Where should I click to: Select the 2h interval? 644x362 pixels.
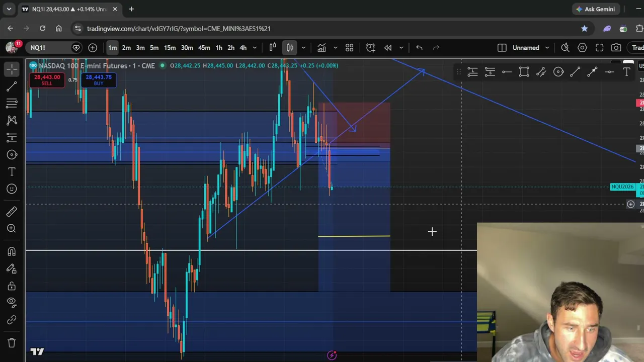[x=231, y=48]
